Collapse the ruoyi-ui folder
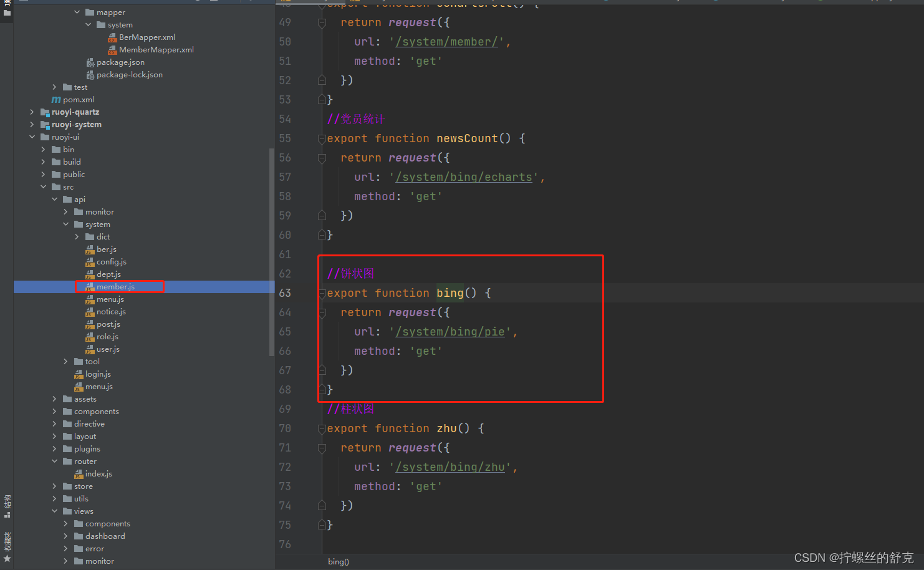 pyautogui.click(x=32, y=137)
